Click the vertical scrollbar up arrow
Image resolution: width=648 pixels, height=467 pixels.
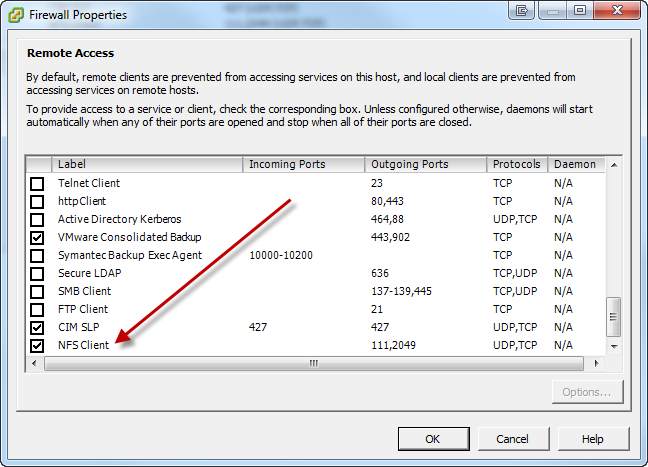[x=614, y=165]
